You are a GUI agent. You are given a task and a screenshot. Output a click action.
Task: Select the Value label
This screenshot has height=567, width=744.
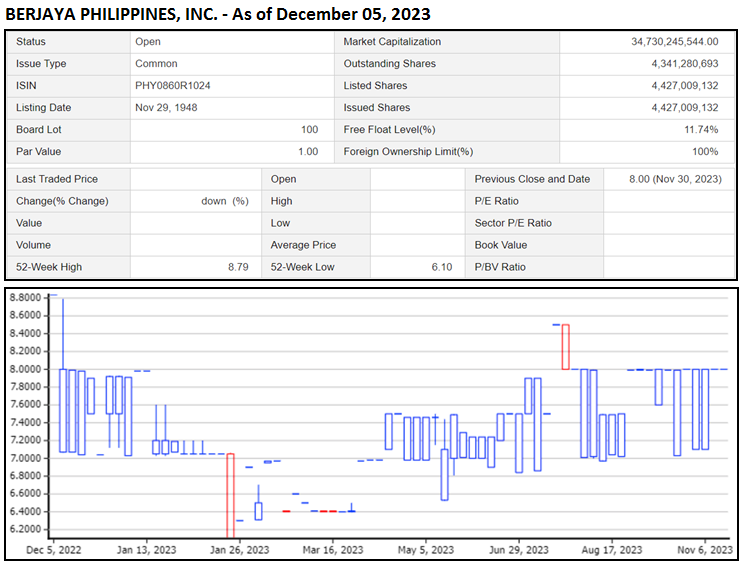(x=29, y=223)
